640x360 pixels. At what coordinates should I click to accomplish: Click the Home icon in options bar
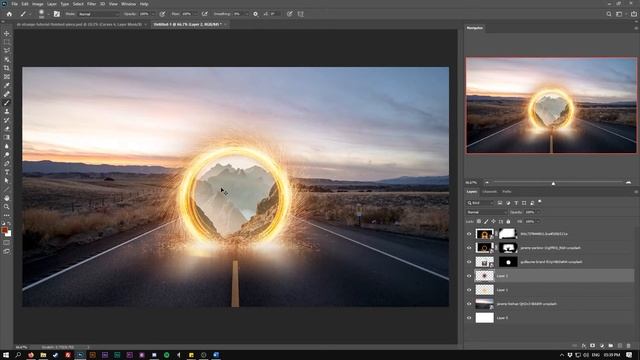click(9, 14)
